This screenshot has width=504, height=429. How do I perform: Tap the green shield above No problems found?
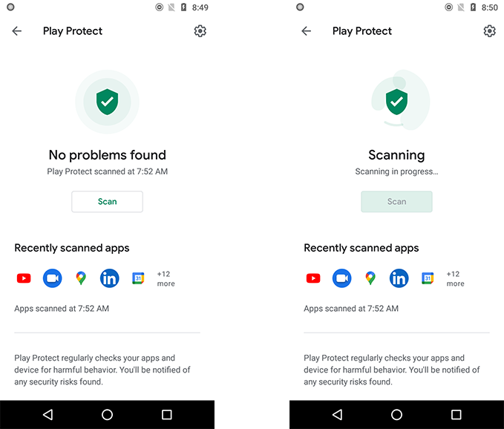[107, 102]
